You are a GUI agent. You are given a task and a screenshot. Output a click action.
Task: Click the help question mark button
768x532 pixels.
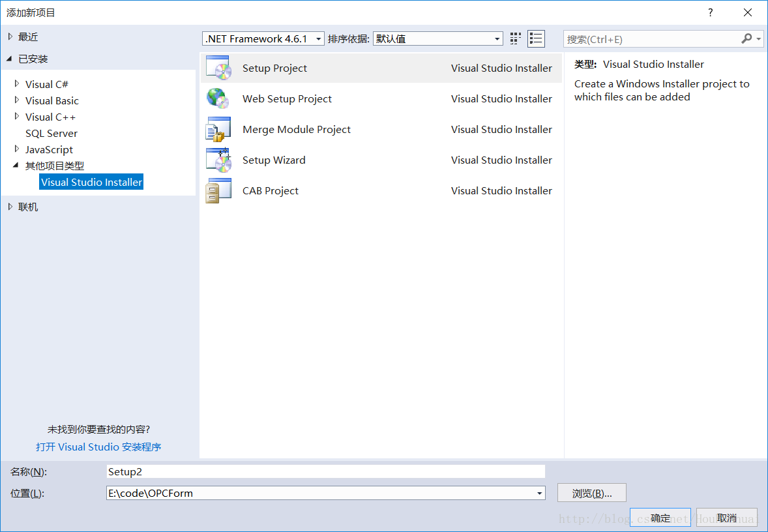(x=710, y=13)
